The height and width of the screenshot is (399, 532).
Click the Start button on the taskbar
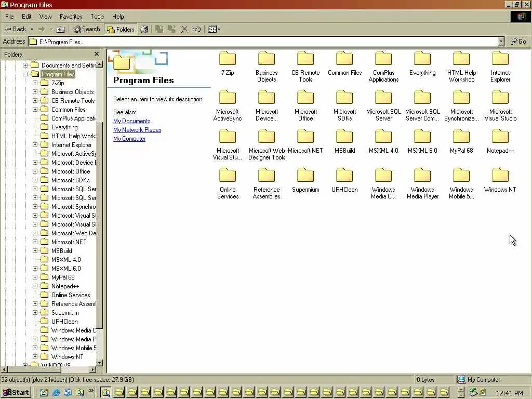(x=16, y=393)
